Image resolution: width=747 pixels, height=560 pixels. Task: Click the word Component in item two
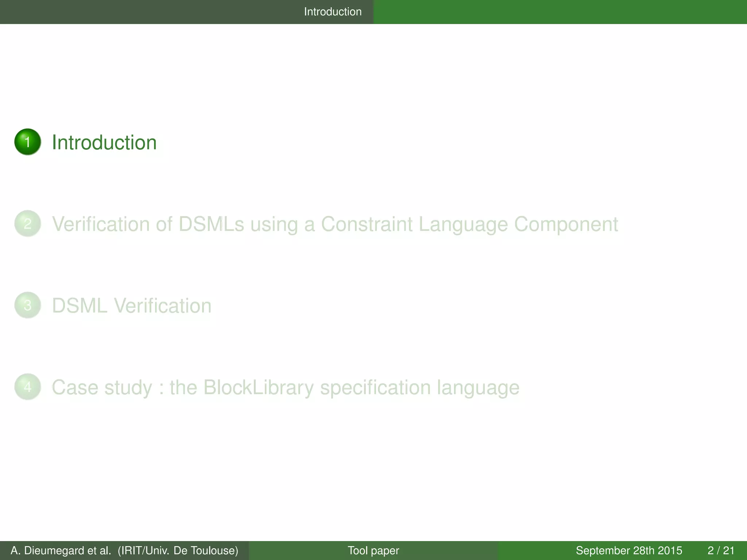566,224
